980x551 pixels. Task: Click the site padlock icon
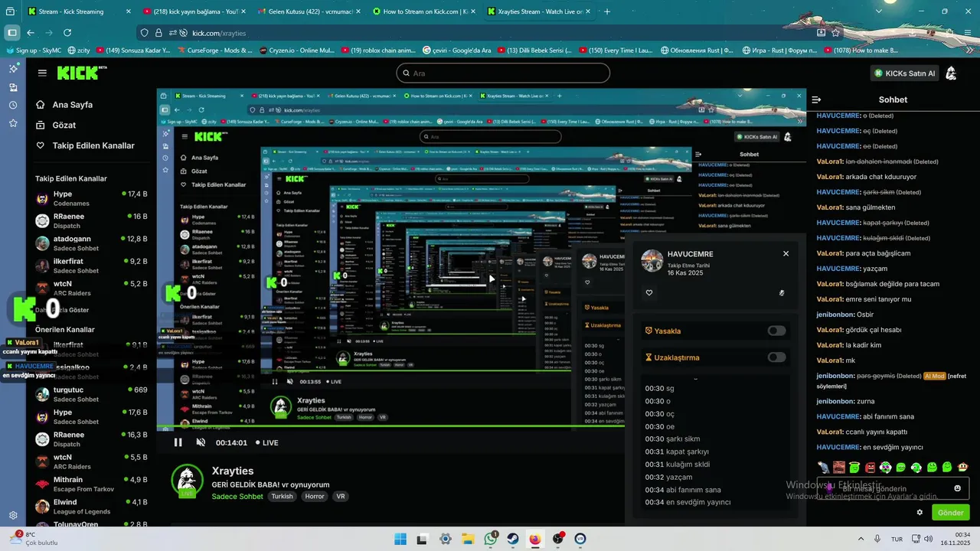click(158, 33)
